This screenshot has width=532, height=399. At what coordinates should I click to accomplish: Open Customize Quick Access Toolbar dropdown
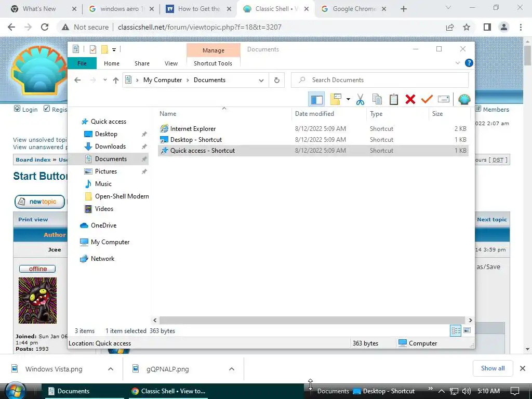[114, 50]
